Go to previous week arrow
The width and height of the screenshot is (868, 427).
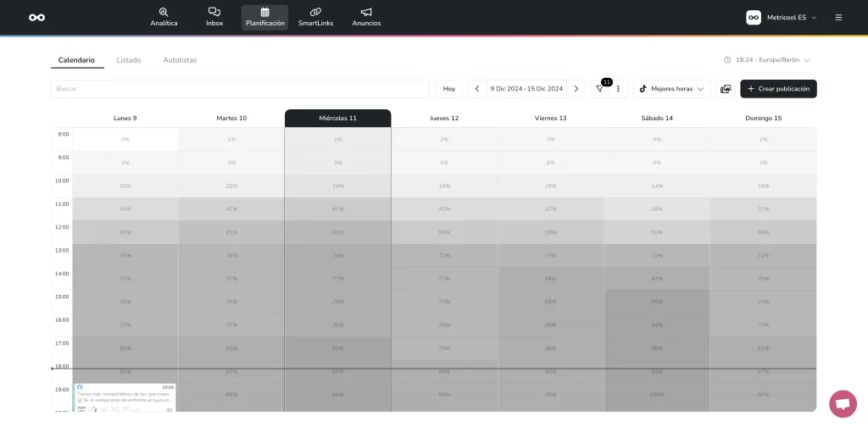click(477, 89)
